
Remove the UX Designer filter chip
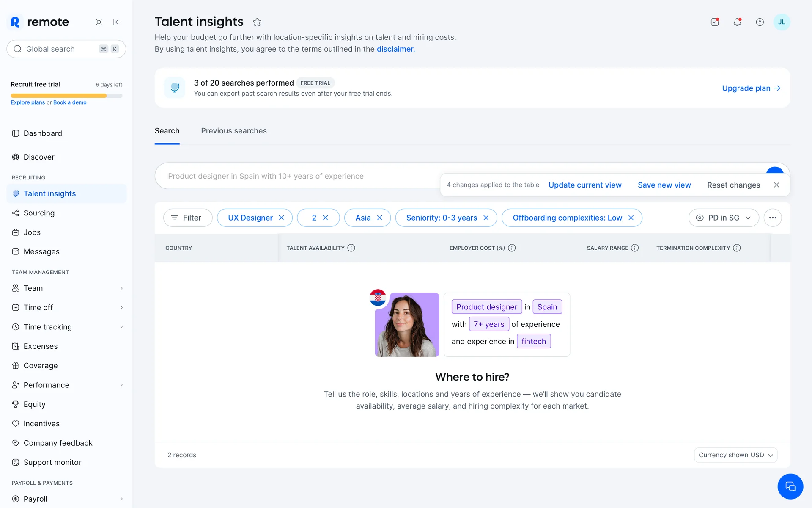tap(282, 218)
